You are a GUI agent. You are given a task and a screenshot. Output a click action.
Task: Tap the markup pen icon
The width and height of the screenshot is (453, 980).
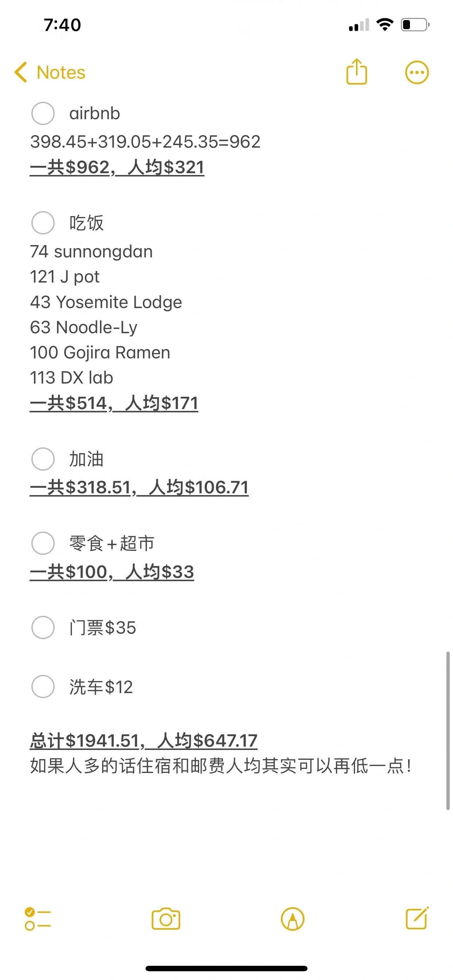[293, 919]
